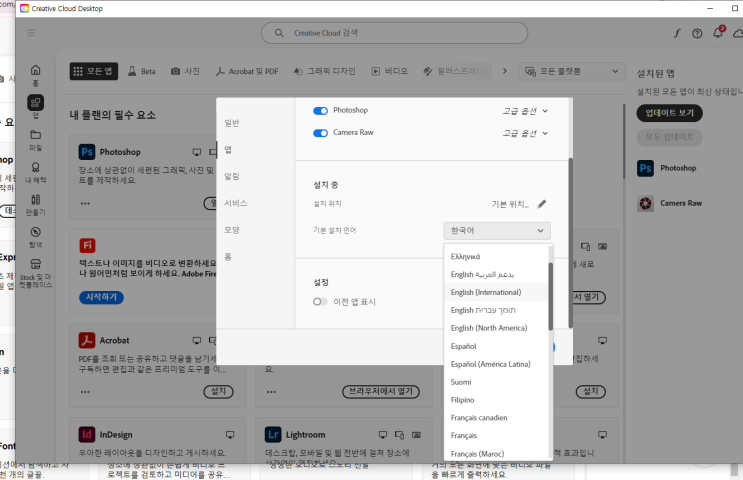Select Suomi from language list
Screen dimensions: 743x480
(496, 382)
